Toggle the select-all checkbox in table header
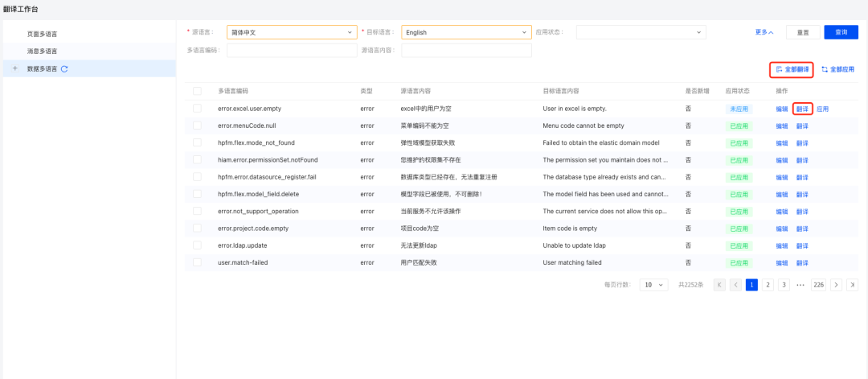This screenshot has height=379, width=868. tap(197, 91)
